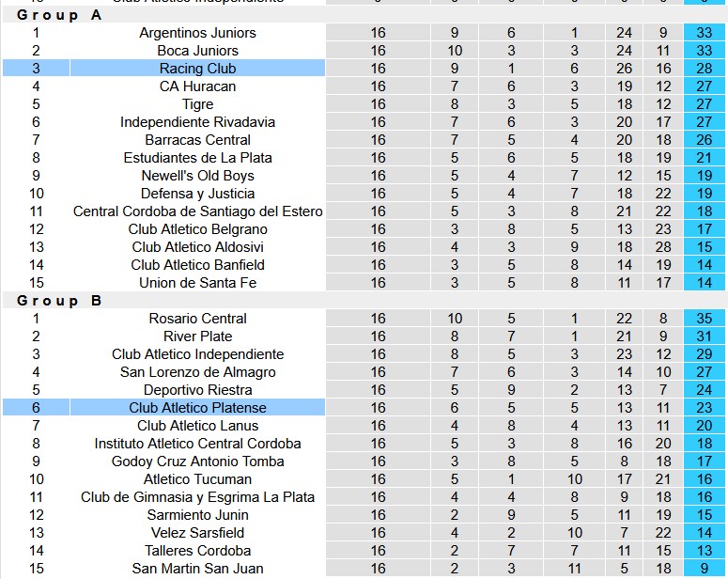
Task: Click Club de Gimnasia y Esgrima La Plata
Action: [197, 496]
